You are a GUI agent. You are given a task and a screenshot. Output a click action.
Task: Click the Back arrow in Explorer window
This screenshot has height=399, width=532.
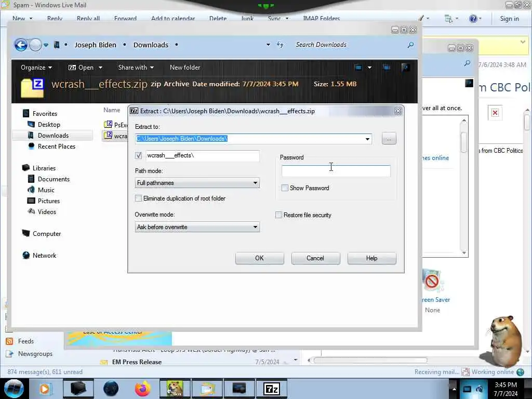tap(21, 45)
